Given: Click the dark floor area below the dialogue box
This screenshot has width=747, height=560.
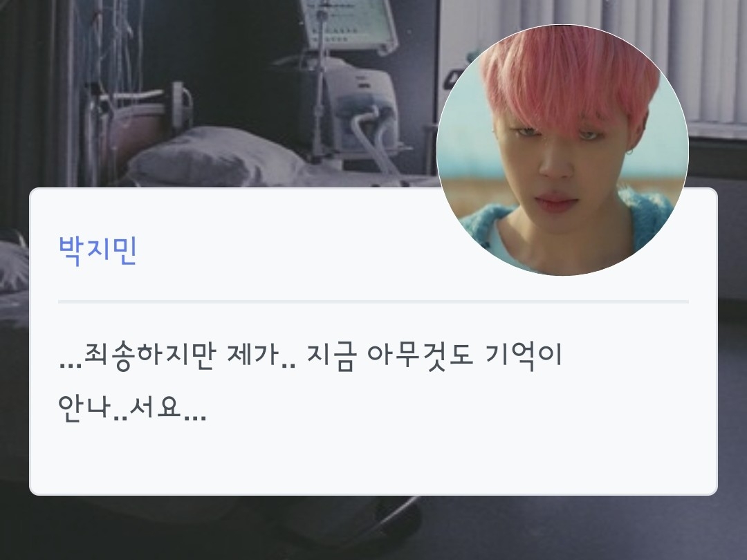Looking at the screenshot, I should (x=371, y=529).
